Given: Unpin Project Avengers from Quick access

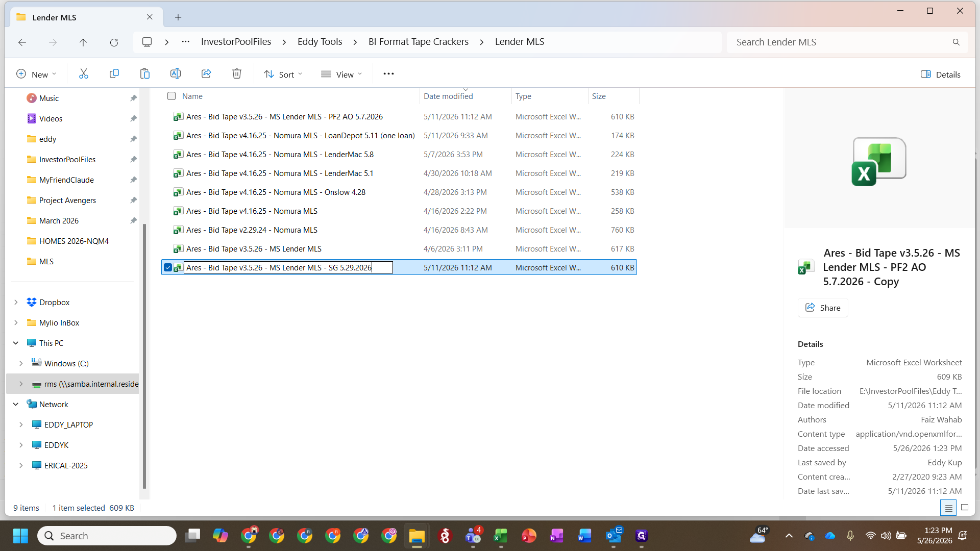Looking at the screenshot, I should click(x=133, y=200).
